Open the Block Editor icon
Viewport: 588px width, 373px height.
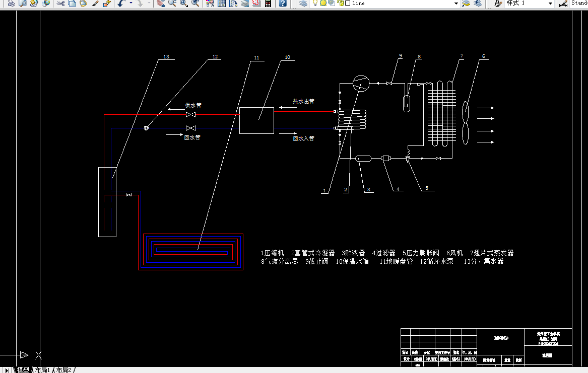point(107,4)
